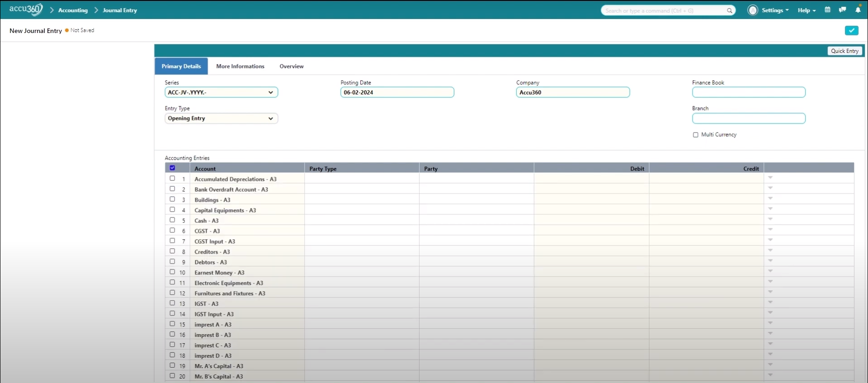The height and width of the screenshot is (383, 868).
Task: Open the calendar icon in header
Action: [x=827, y=9]
